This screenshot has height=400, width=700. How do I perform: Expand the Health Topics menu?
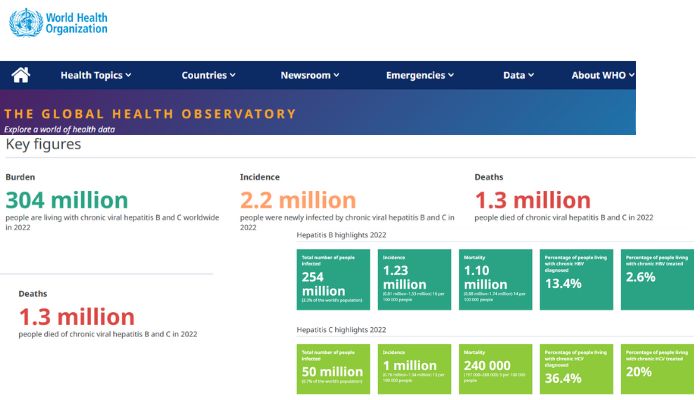coord(95,75)
